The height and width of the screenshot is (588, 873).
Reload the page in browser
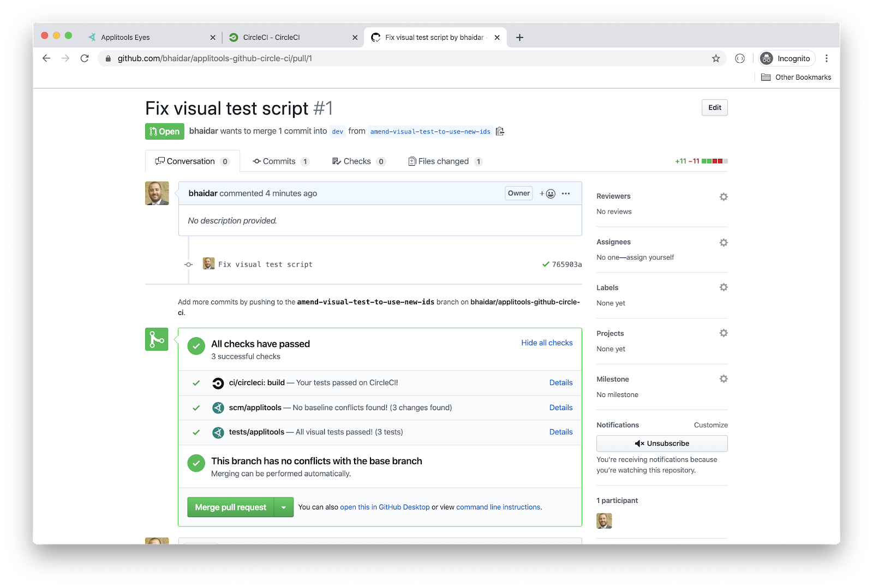pos(85,58)
